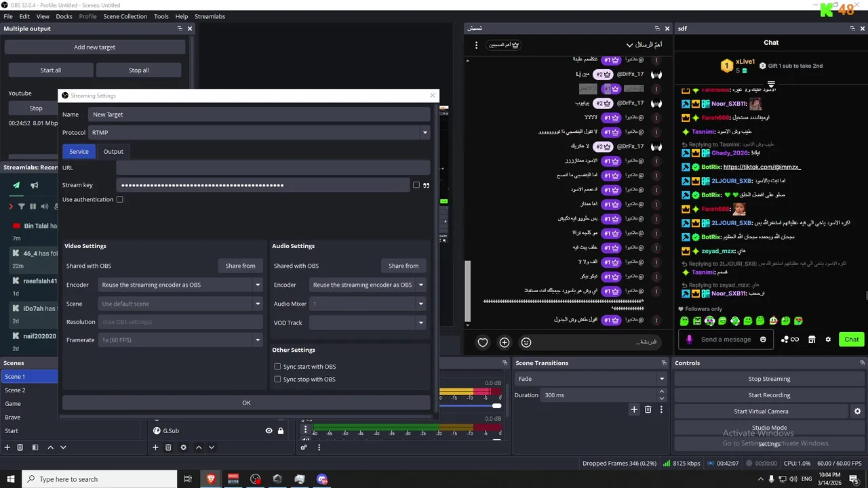868x488 pixels.
Task: Open emoji picker in message box
Action: [763, 340]
